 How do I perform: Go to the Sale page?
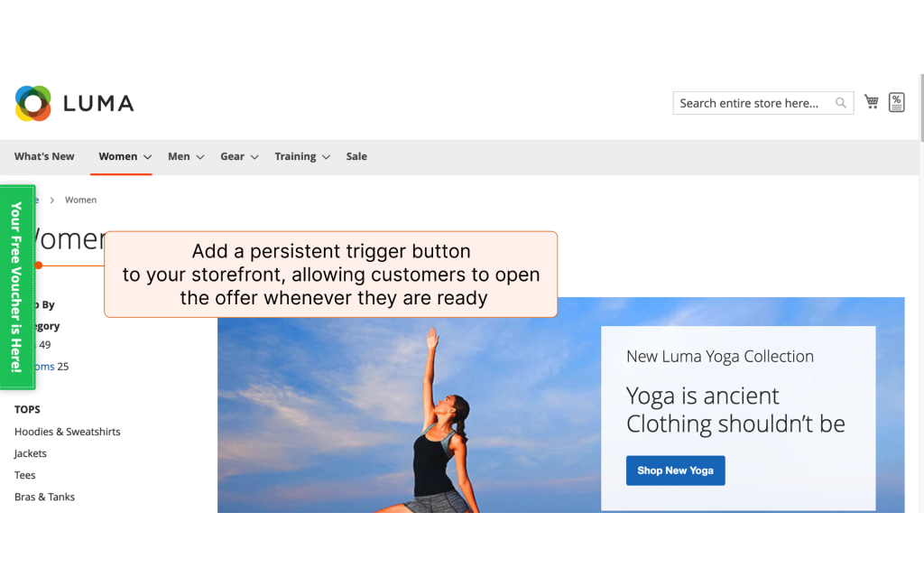(x=356, y=156)
